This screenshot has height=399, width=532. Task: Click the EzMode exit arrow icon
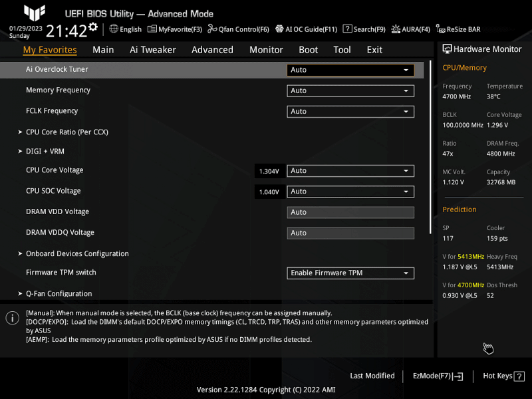click(458, 376)
